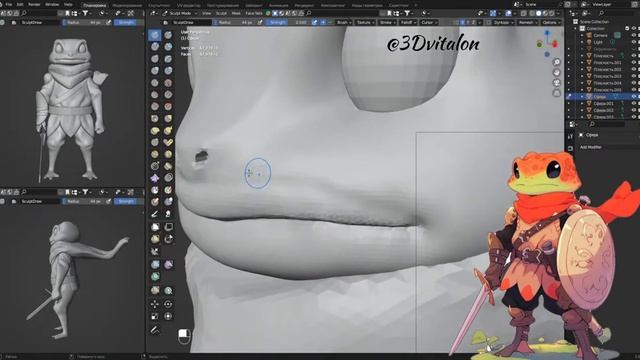Select the Inflate brush tool
The height and width of the screenshot is (360, 640).
155,71
